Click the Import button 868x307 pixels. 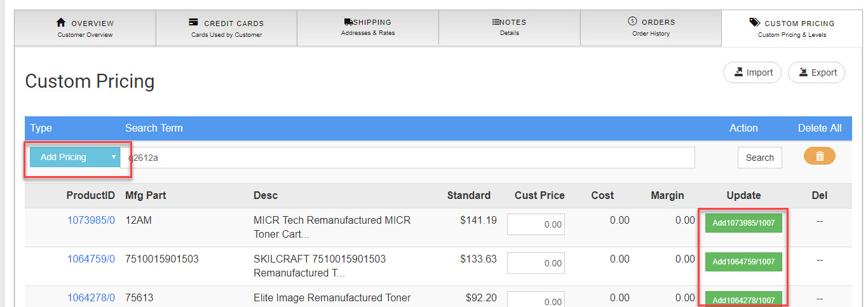[753, 72]
